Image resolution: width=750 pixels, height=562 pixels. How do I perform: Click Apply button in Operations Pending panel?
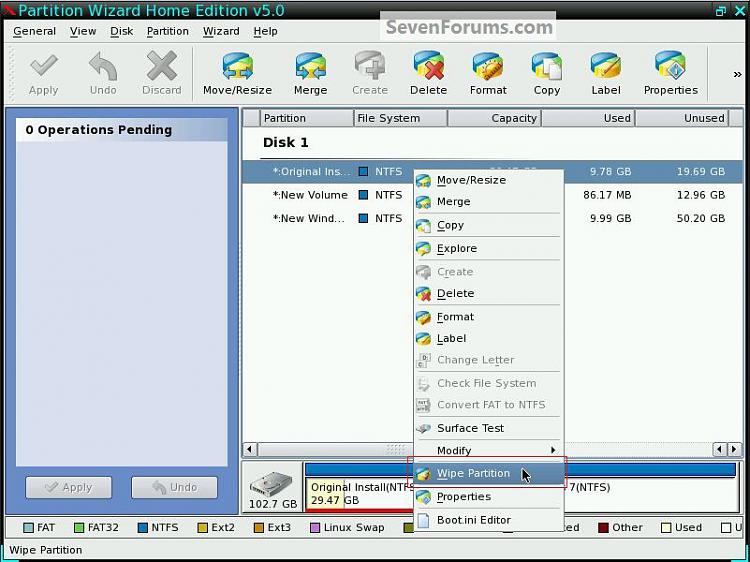coord(68,487)
